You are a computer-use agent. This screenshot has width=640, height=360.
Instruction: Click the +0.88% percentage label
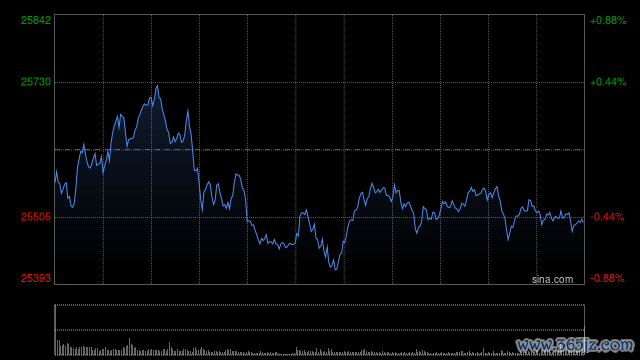pyautogui.click(x=608, y=20)
